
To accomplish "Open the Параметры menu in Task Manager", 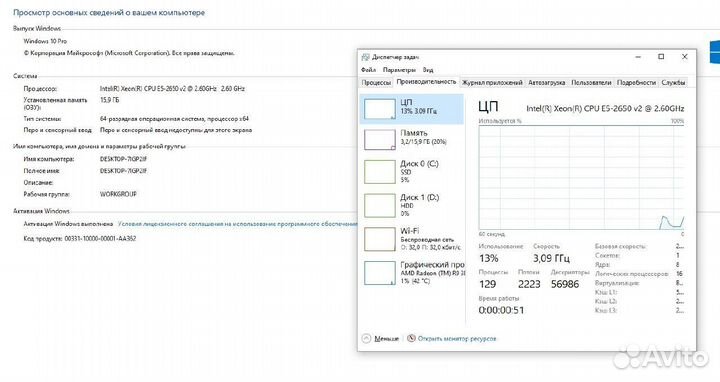I will click(x=399, y=70).
